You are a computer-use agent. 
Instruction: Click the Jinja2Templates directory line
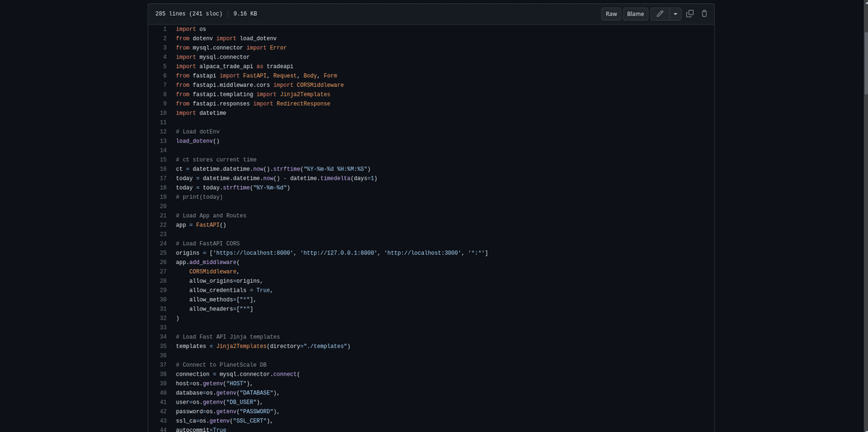(263, 346)
